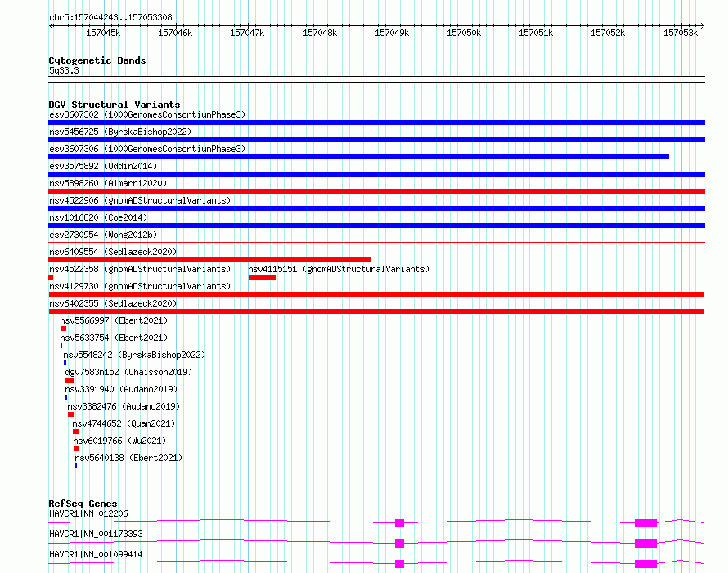Open the nsv5456725 ByrskaBishop2022 variant label
The height and width of the screenshot is (573, 728).
click(x=120, y=132)
